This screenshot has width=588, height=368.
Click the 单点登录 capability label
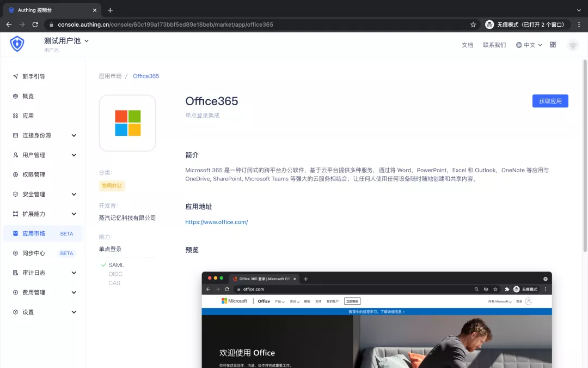tap(110, 249)
